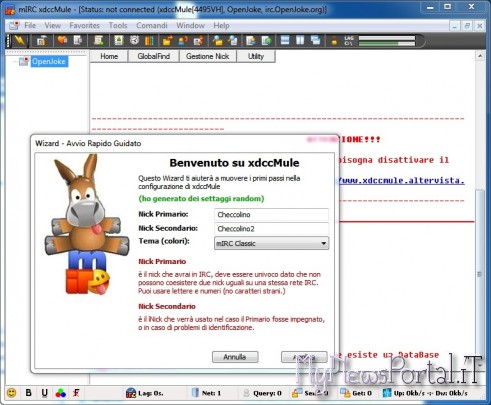491x405 pixels.
Task: Open the scripts editor toolbar icon
Action: coord(99,40)
